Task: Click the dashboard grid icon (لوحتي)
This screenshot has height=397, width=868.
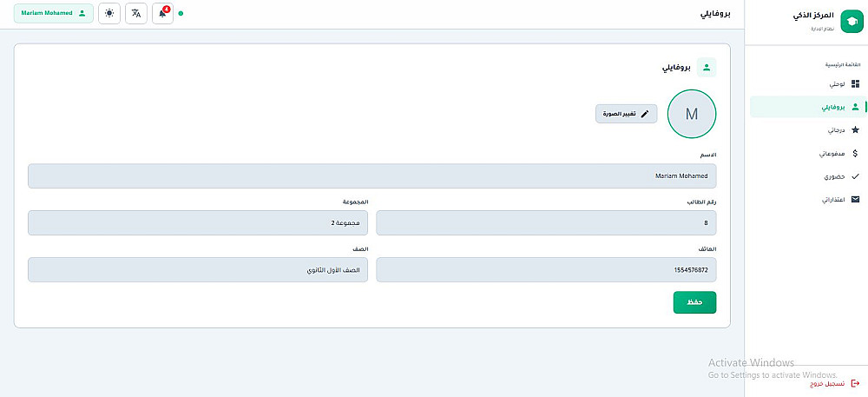Action: pos(855,84)
